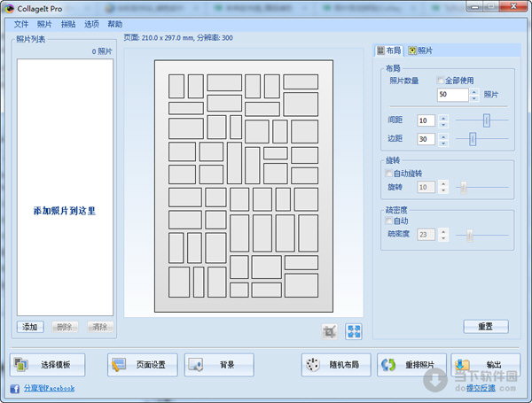Open the 提交反馈 feedback link
Screen dimensions: 532x403
[481, 388]
